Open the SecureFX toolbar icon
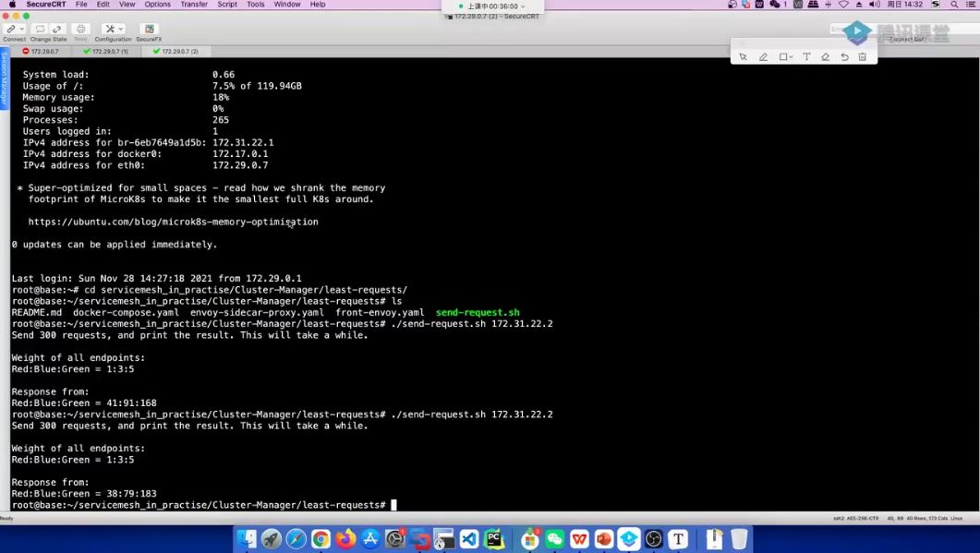The width and height of the screenshot is (980, 553). [148, 30]
